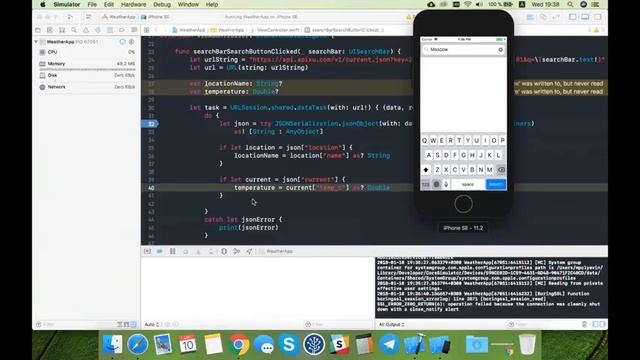Click the trash icon to clear console
The image size is (640, 360).
pos(584,324)
